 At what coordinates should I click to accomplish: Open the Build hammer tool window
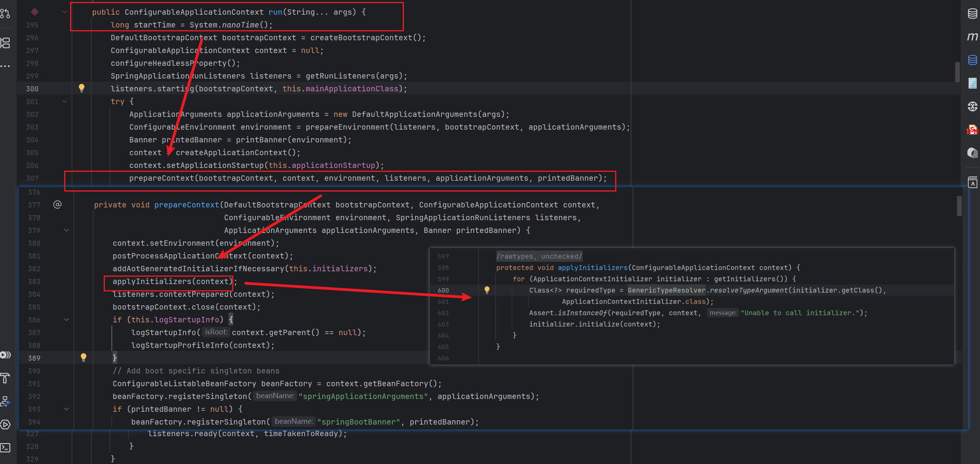5,378
